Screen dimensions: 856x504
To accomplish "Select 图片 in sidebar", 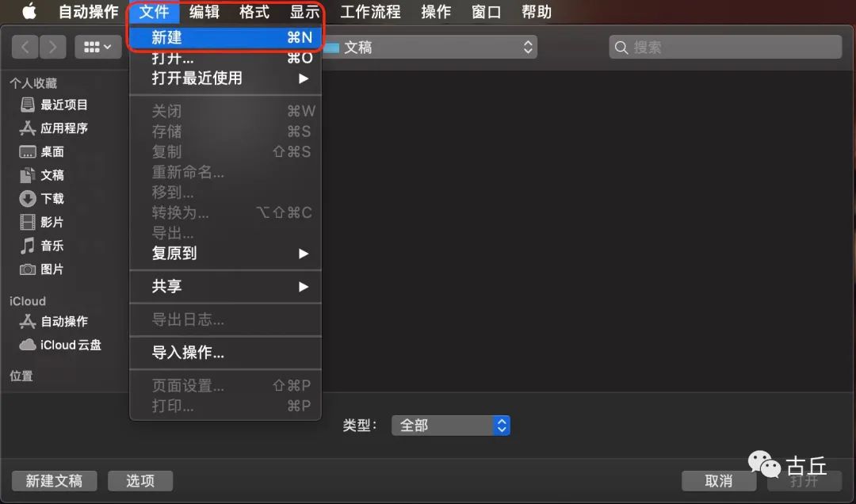I will (42, 269).
